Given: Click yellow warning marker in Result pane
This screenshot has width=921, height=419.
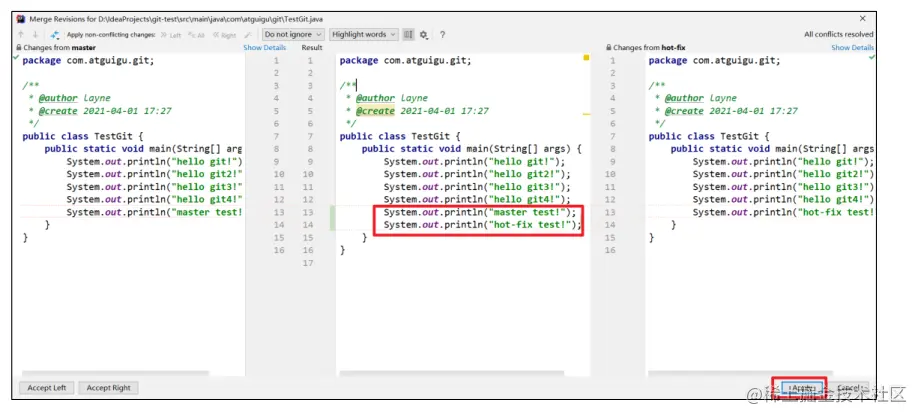Looking at the screenshot, I should coord(586,58).
